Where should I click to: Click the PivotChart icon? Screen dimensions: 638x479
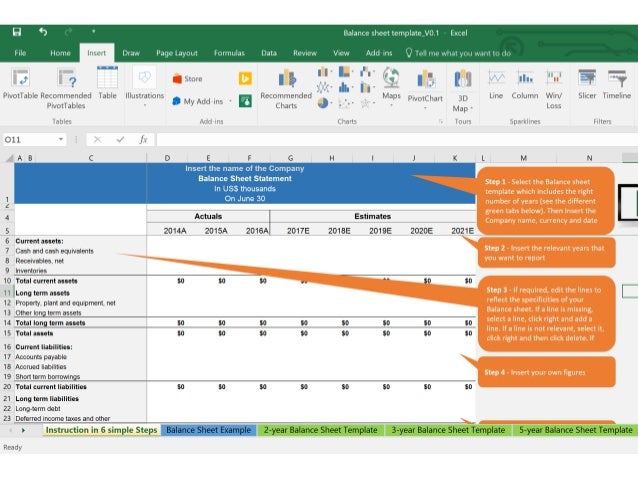pos(426,79)
